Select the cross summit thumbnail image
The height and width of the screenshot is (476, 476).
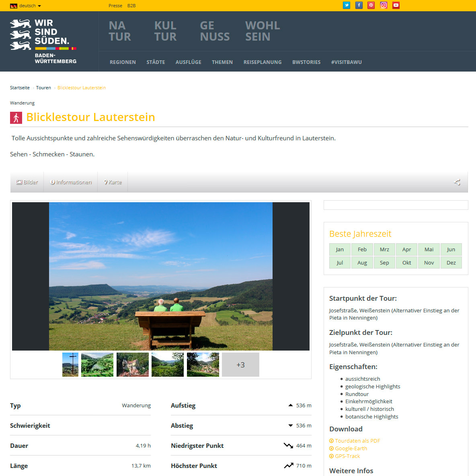coord(70,365)
